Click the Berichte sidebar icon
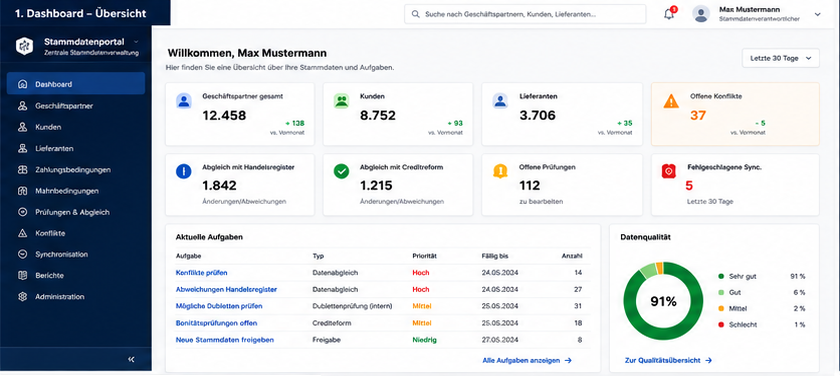 (22, 275)
